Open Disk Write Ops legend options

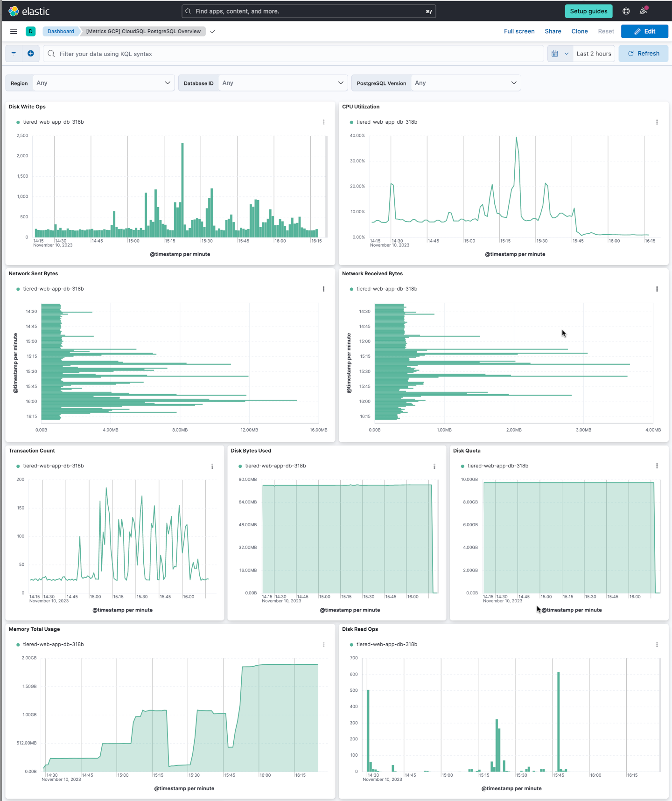click(x=323, y=122)
